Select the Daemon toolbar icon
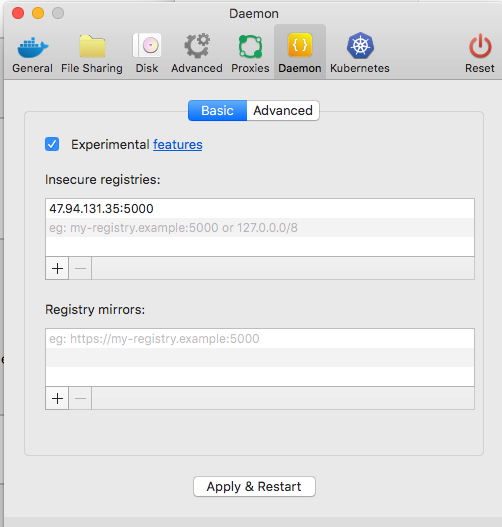Screen dimensions: 502x527 300,45
